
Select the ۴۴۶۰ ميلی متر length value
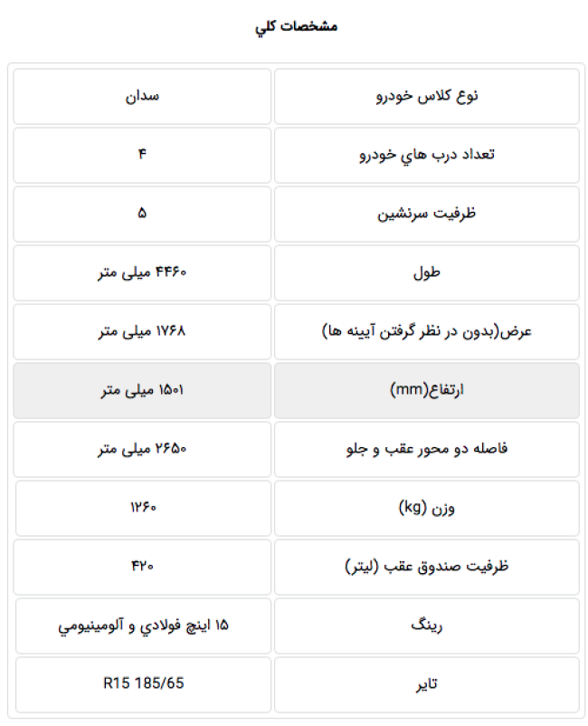click(x=143, y=272)
